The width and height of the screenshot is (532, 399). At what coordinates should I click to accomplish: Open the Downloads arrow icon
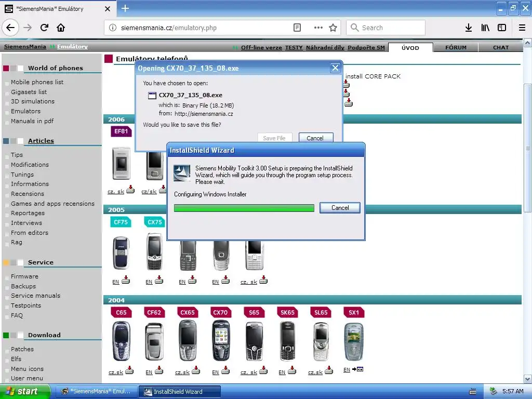468,28
